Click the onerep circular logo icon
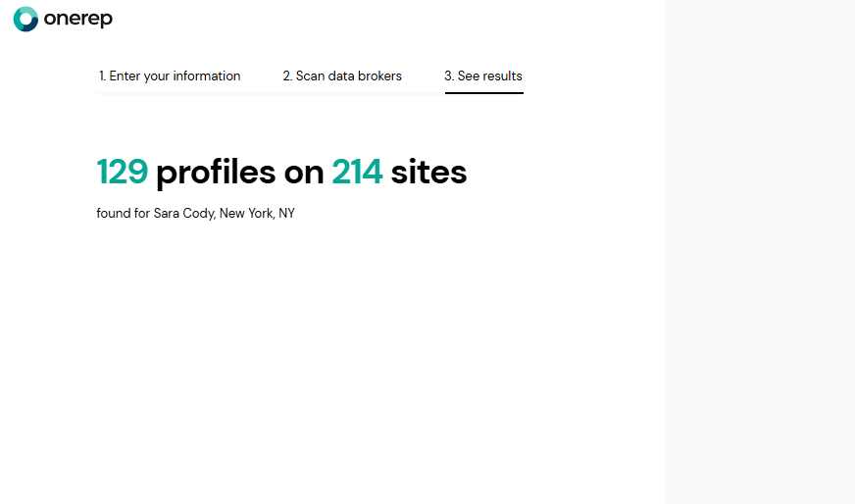 (x=25, y=19)
